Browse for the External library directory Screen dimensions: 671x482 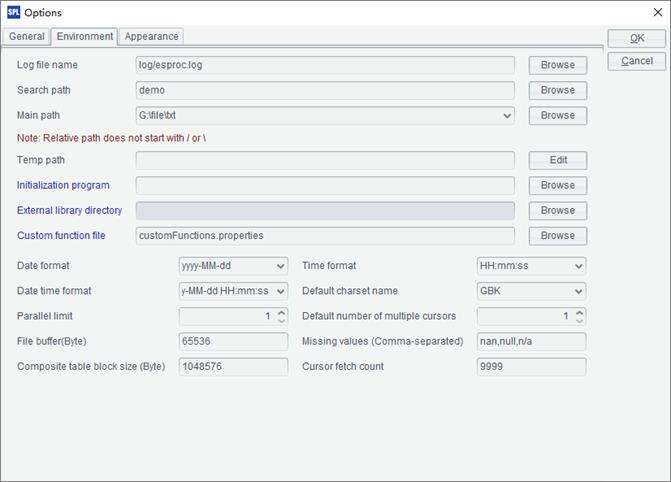(x=558, y=211)
